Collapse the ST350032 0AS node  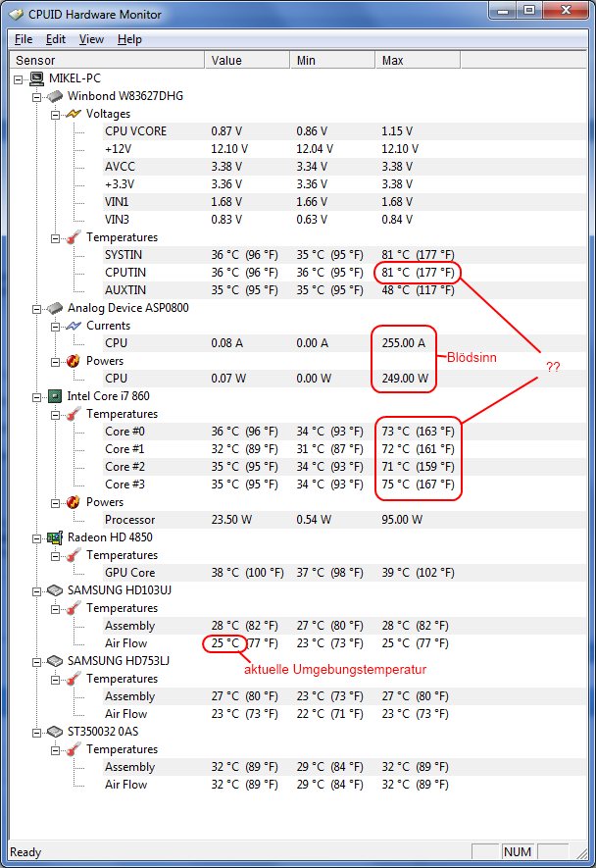pos(36,733)
